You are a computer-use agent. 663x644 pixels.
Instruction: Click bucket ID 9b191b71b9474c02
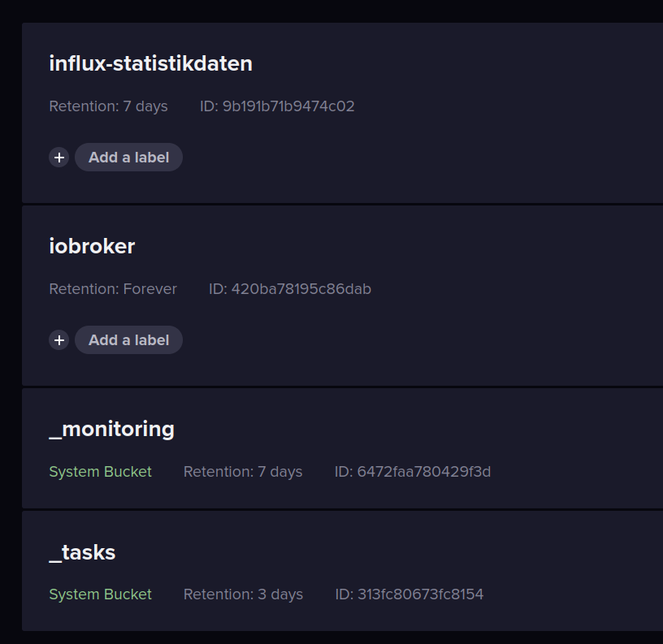click(277, 106)
